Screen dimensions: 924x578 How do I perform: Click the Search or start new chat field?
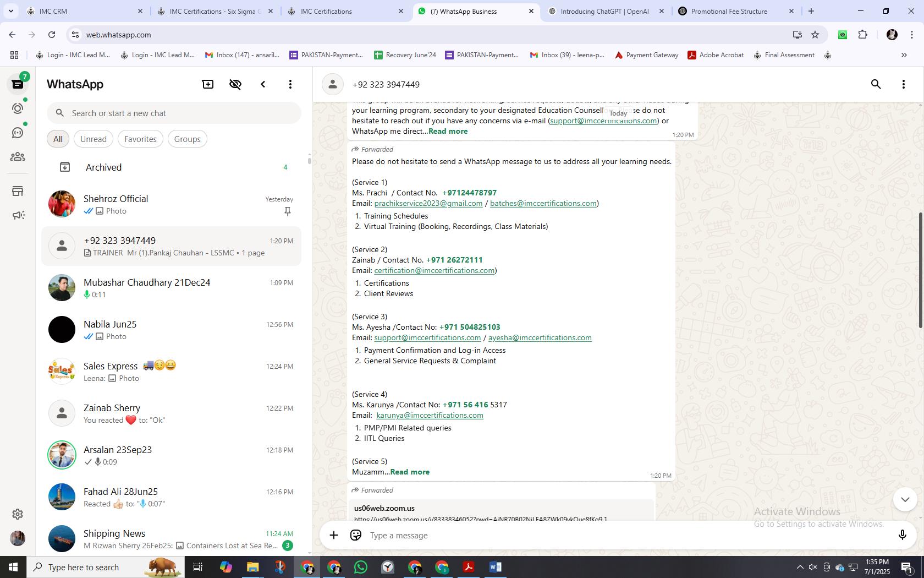(174, 113)
